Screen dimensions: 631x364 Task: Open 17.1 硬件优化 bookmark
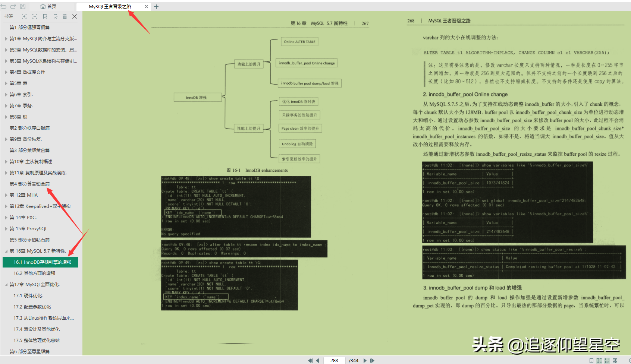point(28,296)
